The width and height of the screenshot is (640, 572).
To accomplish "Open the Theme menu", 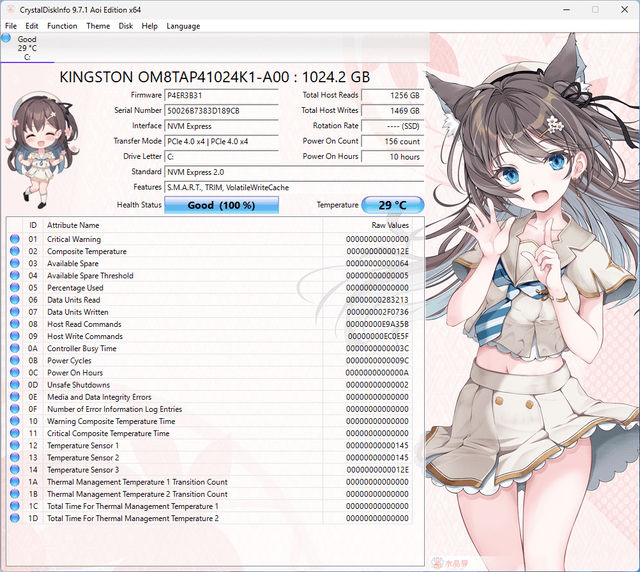I will (98, 26).
